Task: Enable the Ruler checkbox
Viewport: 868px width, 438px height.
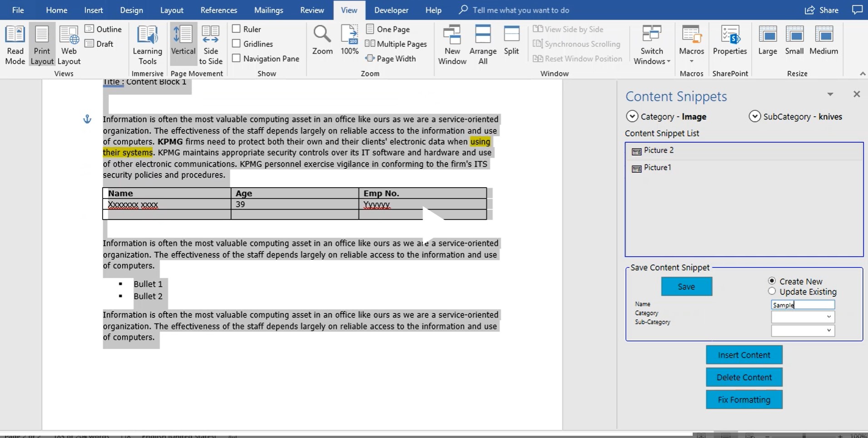Action: tap(236, 29)
